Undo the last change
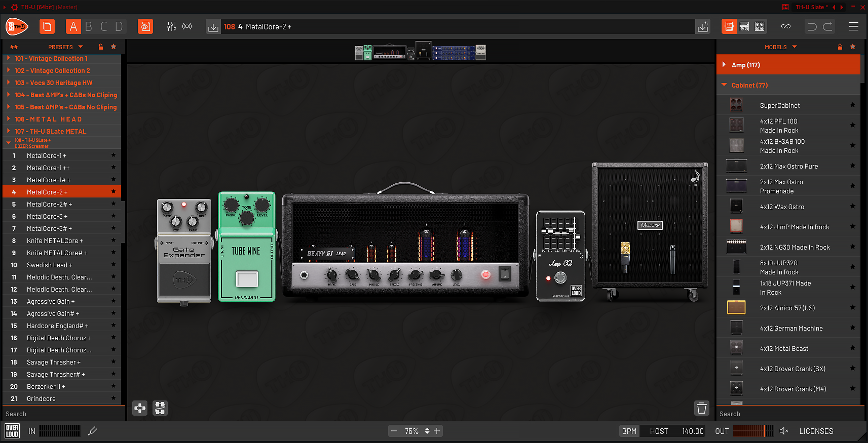The width and height of the screenshot is (868, 443). tap(812, 26)
